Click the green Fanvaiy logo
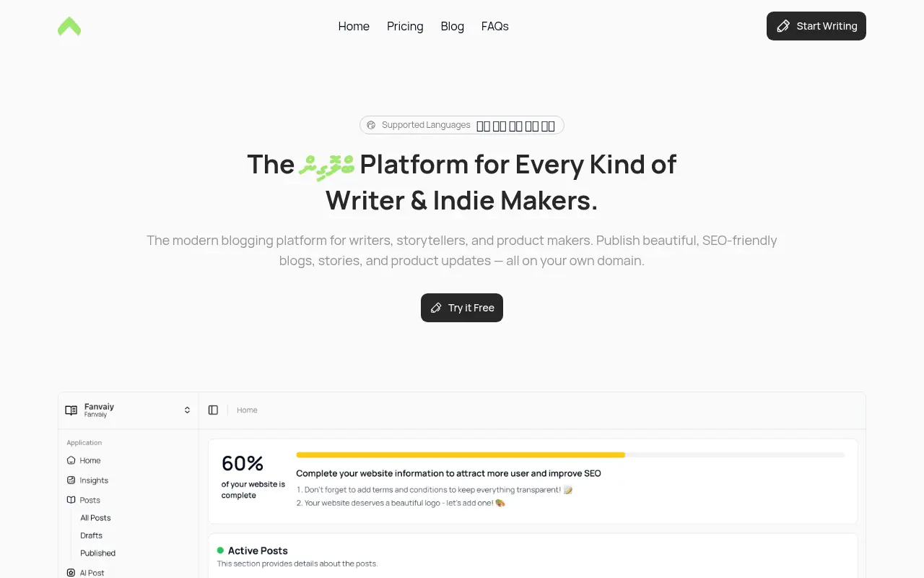The image size is (924, 578). click(x=69, y=27)
